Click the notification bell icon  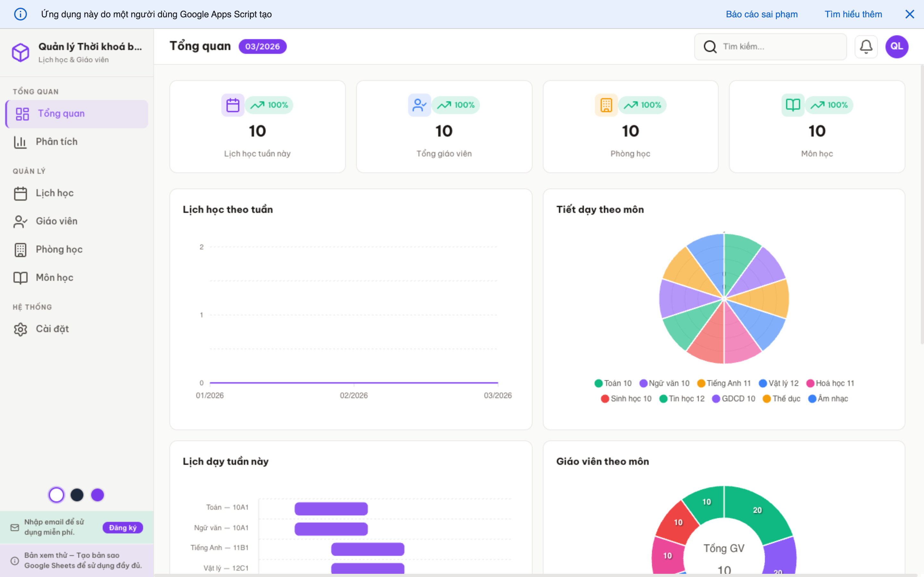[x=866, y=46]
